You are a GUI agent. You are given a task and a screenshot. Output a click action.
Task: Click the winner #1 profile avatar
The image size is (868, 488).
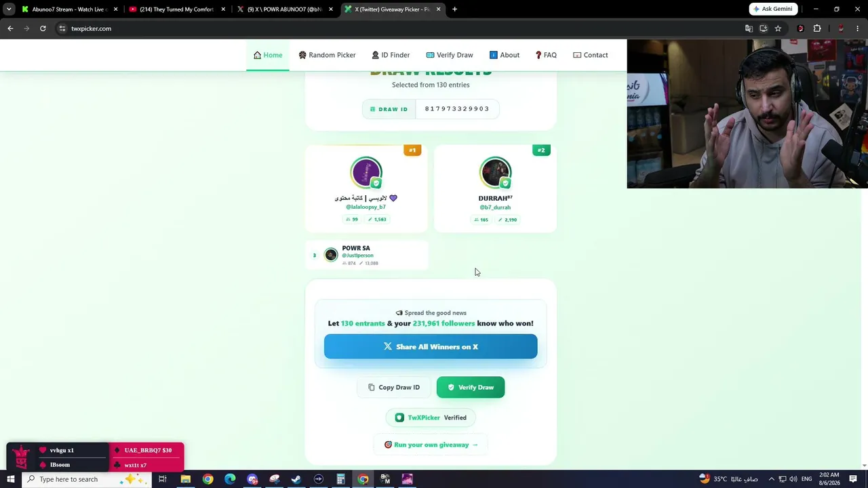(x=366, y=172)
